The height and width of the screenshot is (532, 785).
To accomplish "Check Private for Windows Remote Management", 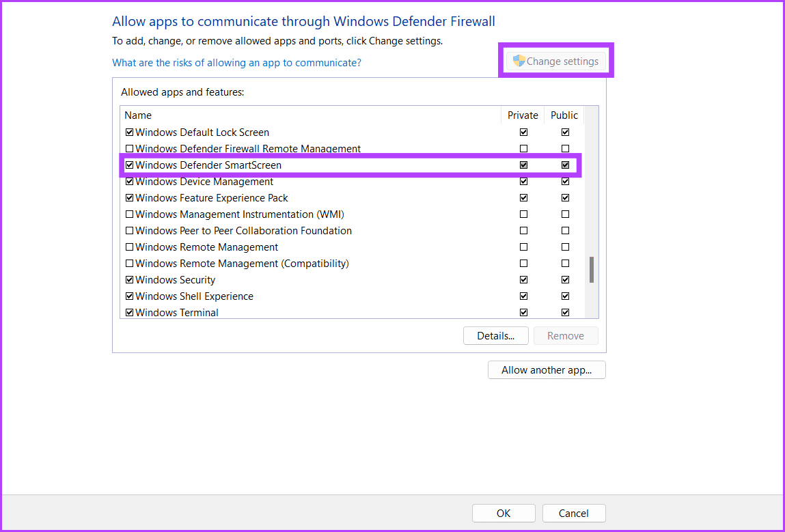I will (523, 247).
